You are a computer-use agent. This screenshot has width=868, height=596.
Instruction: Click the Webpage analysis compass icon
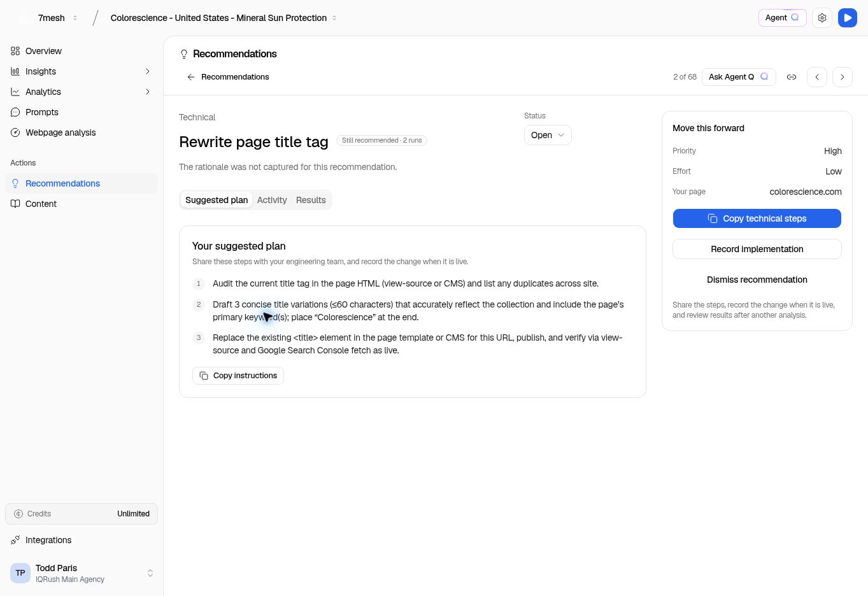15,132
